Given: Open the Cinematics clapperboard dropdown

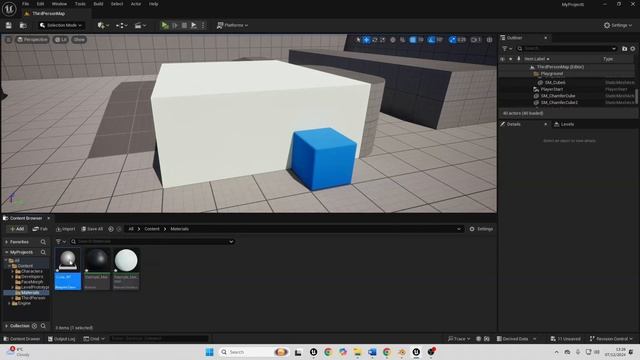Looking at the screenshot, I should [x=140, y=25].
